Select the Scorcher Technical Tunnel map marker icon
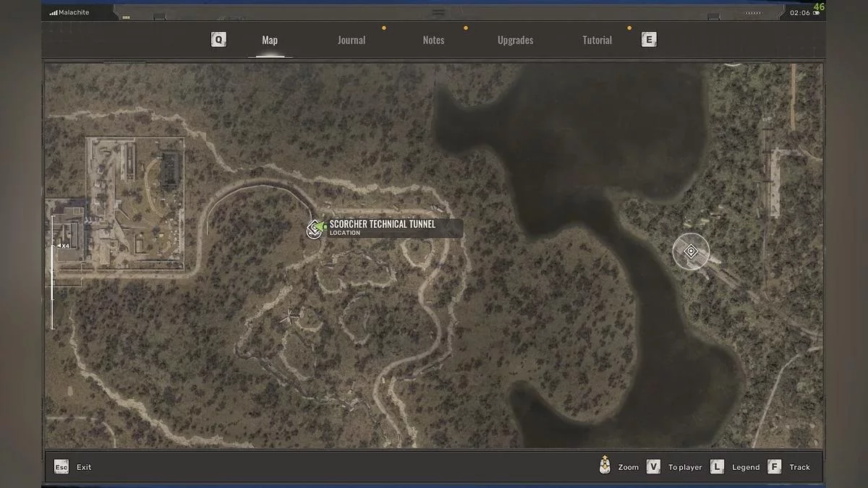This screenshot has width=868, height=488. 315,228
